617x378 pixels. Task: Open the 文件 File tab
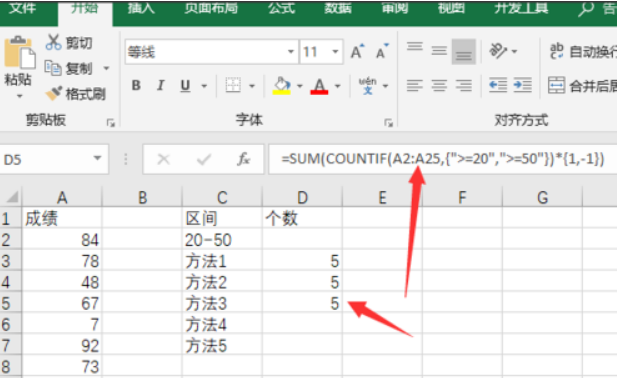pyautogui.click(x=22, y=8)
